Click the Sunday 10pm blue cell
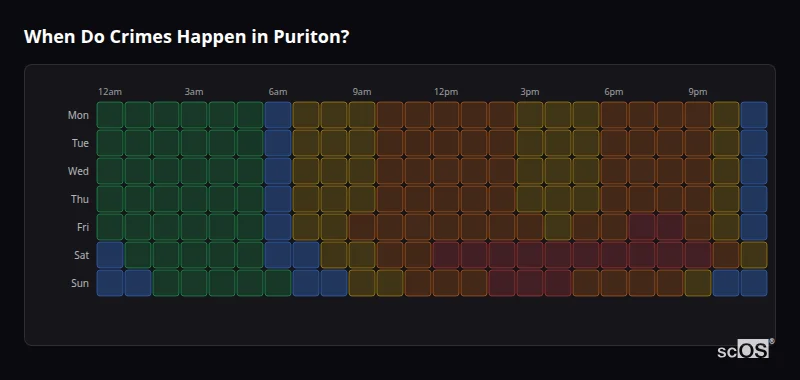This screenshot has height=380, width=800. point(726,283)
